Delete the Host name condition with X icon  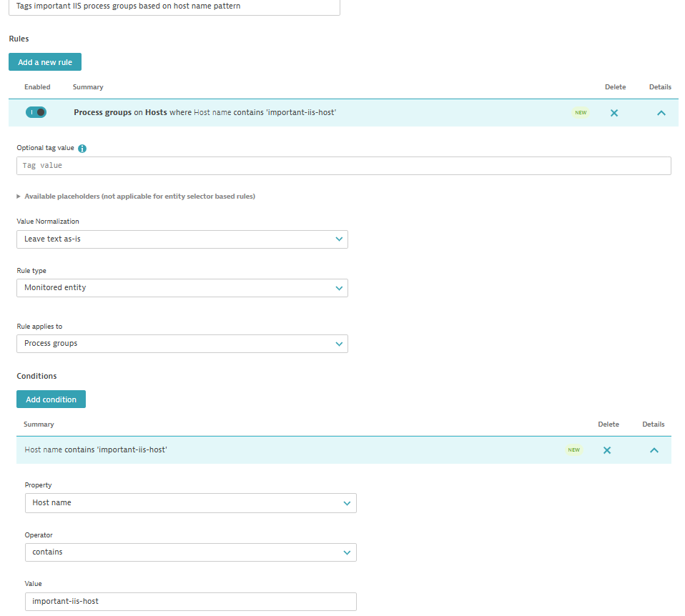606,450
